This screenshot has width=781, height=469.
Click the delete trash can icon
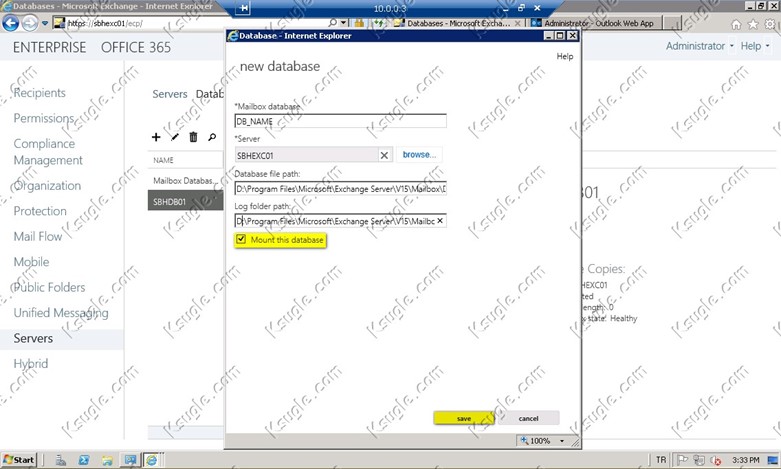coord(193,137)
